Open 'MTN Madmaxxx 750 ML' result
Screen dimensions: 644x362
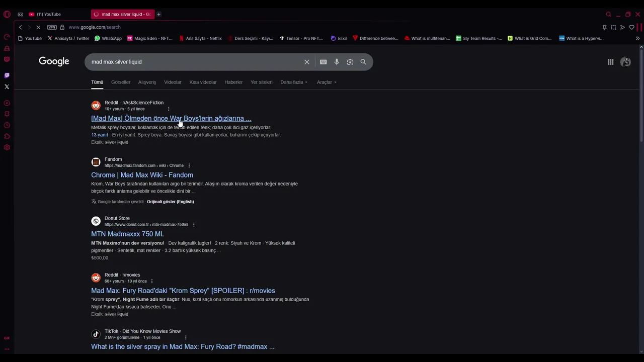coord(127,234)
